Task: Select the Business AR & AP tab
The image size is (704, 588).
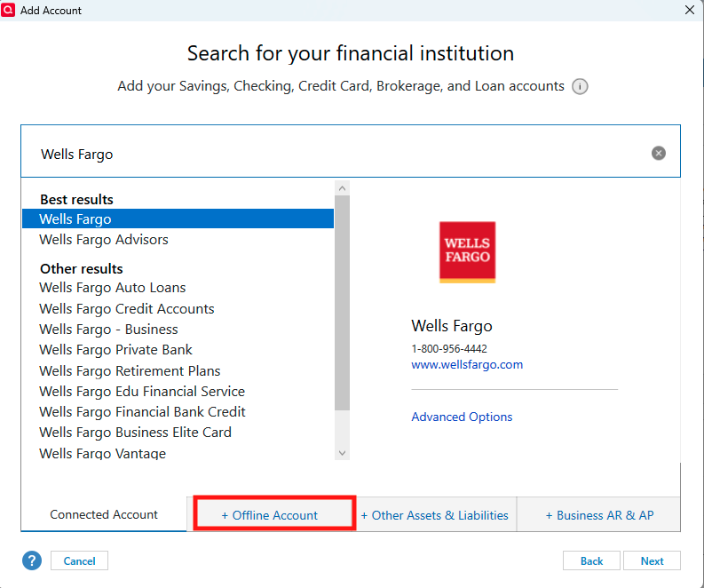Action: 599,515
